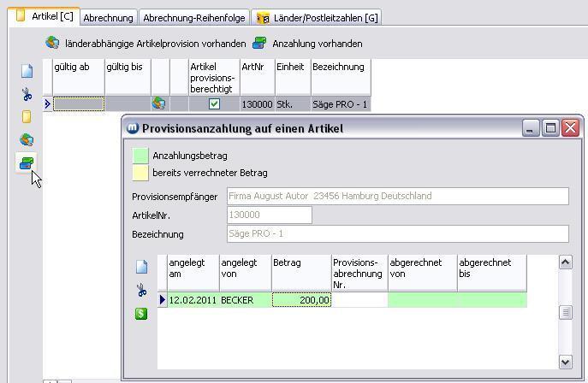The height and width of the screenshot is (383, 588).
Task: Click the yellow note icon in left sidebar
Action: coord(27,117)
